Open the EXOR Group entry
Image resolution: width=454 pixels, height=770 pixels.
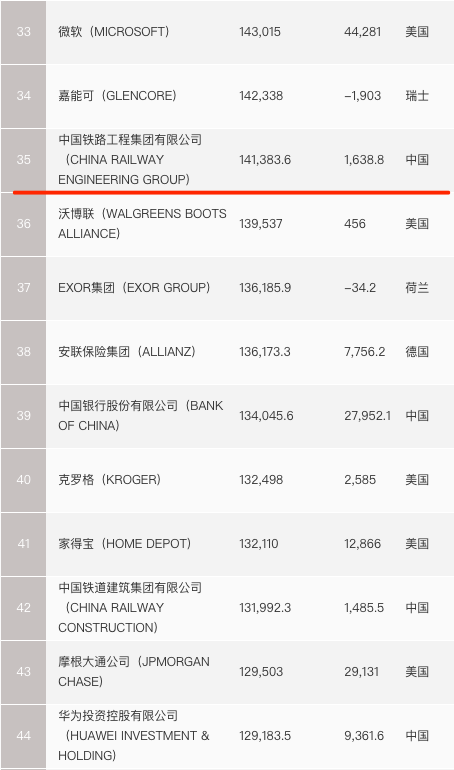click(134, 287)
